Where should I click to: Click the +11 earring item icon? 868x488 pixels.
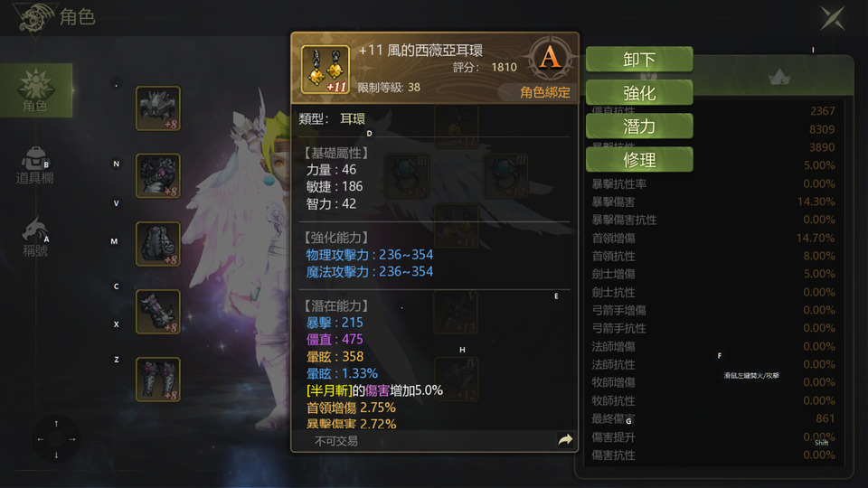[325, 70]
